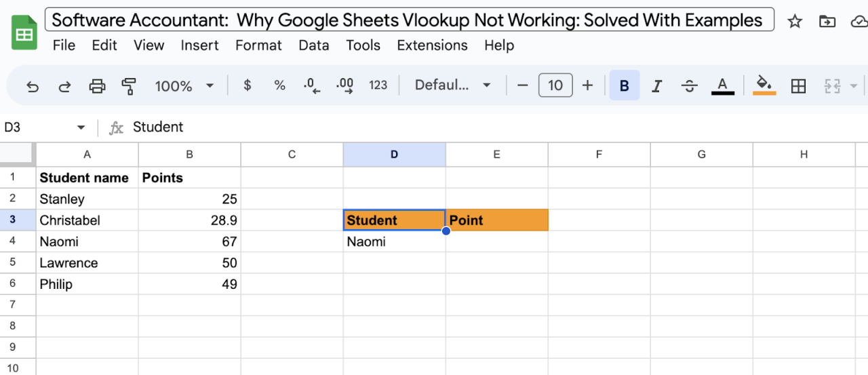
Task: Undo the last action
Action: click(x=33, y=86)
